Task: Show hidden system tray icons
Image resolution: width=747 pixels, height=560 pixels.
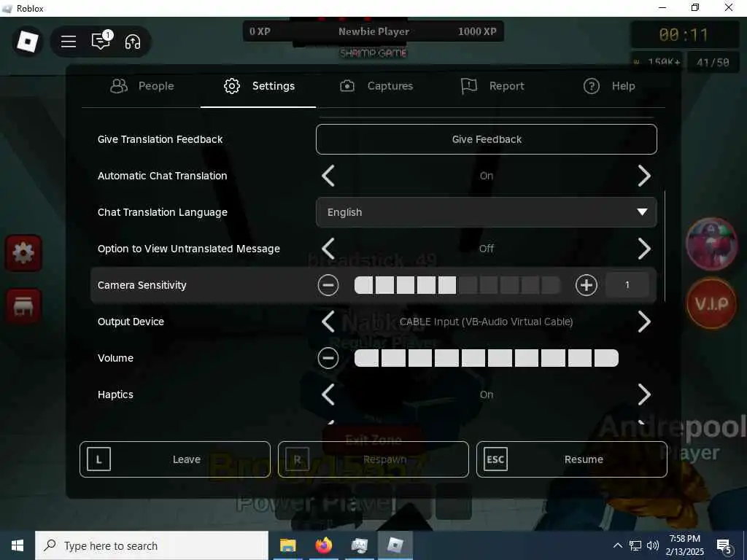Action: coord(617,545)
